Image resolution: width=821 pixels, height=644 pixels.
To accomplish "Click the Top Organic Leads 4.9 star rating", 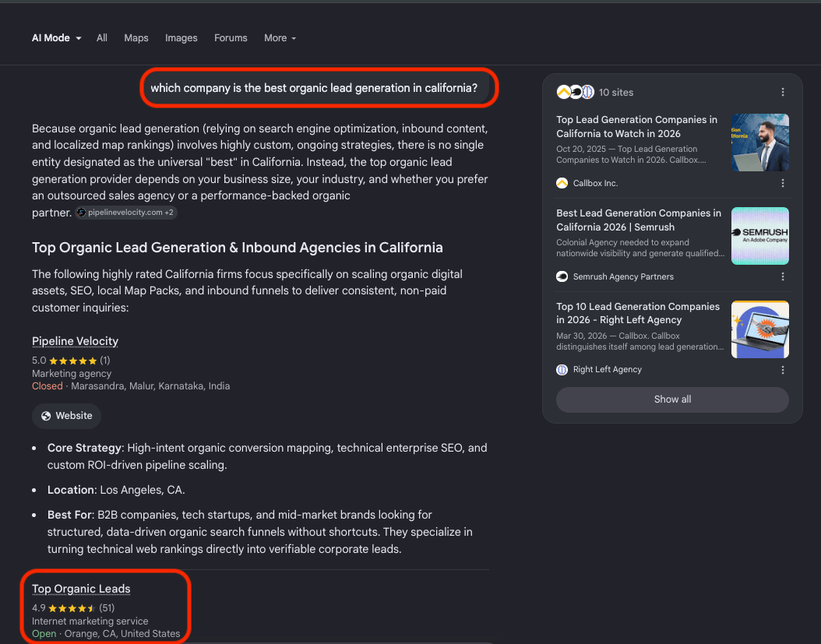I will pyautogui.click(x=72, y=608).
